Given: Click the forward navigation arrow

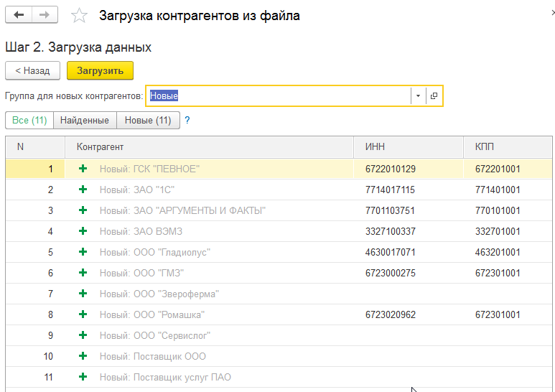Looking at the screenshot, I should (x=45, y=15).
